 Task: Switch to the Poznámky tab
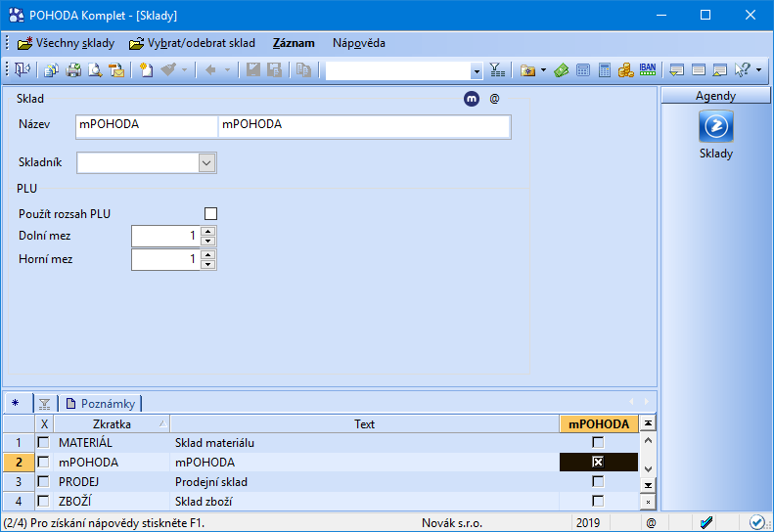click(101, 404)
